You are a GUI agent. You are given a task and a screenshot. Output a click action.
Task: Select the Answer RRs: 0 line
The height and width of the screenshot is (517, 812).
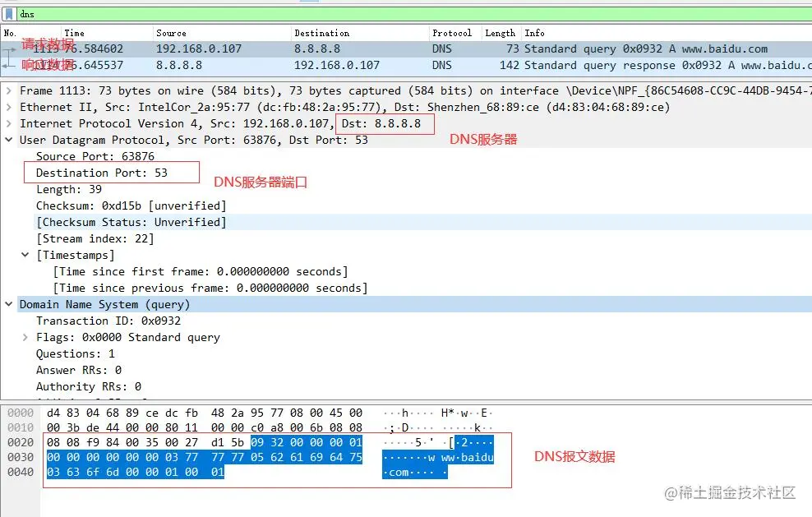(x=79, y=371)
